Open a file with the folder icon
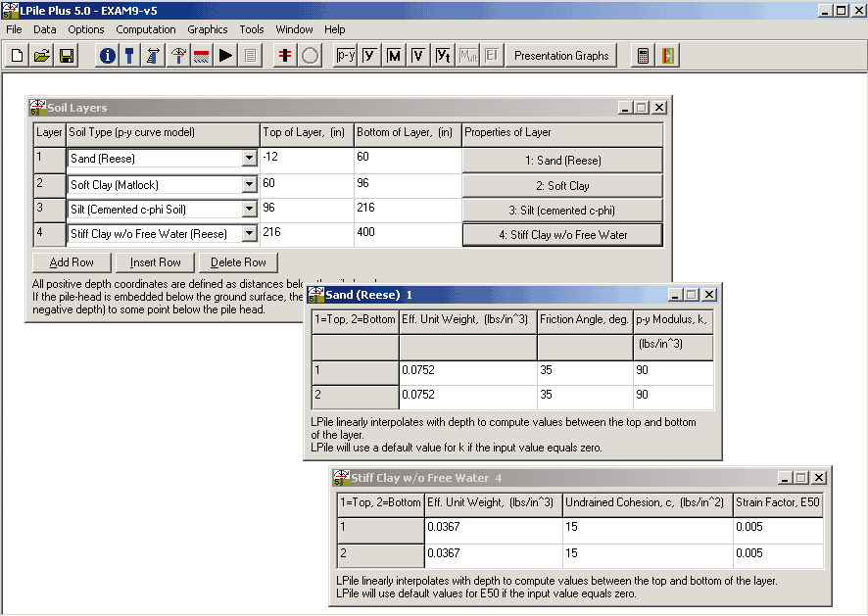This screenshot has height=616, width=868. [41, 56]
